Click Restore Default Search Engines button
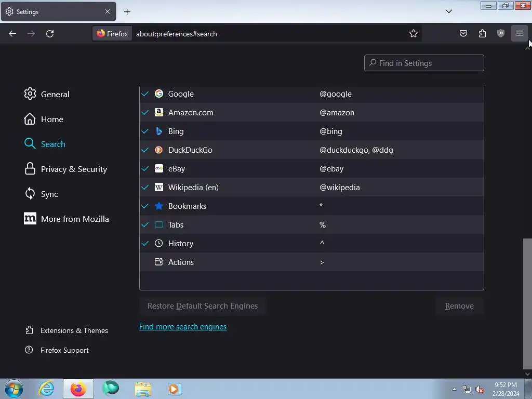 203,306
